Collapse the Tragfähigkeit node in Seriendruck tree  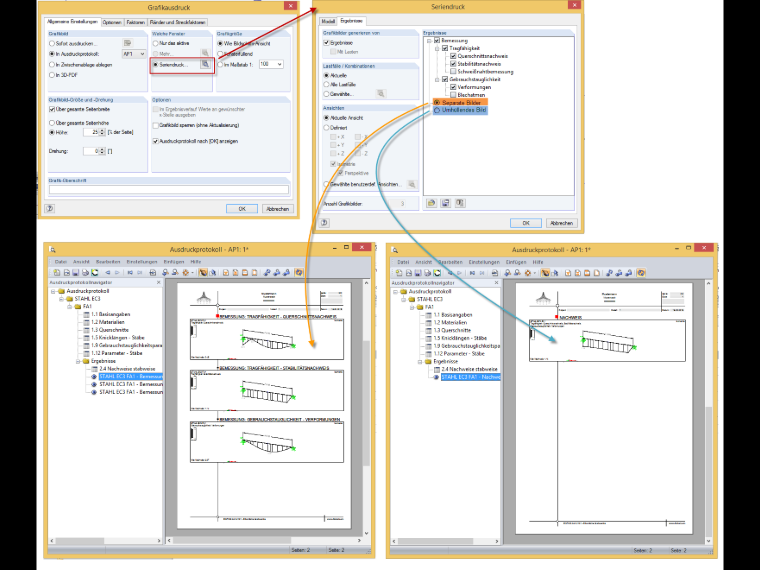click(437, 48)
